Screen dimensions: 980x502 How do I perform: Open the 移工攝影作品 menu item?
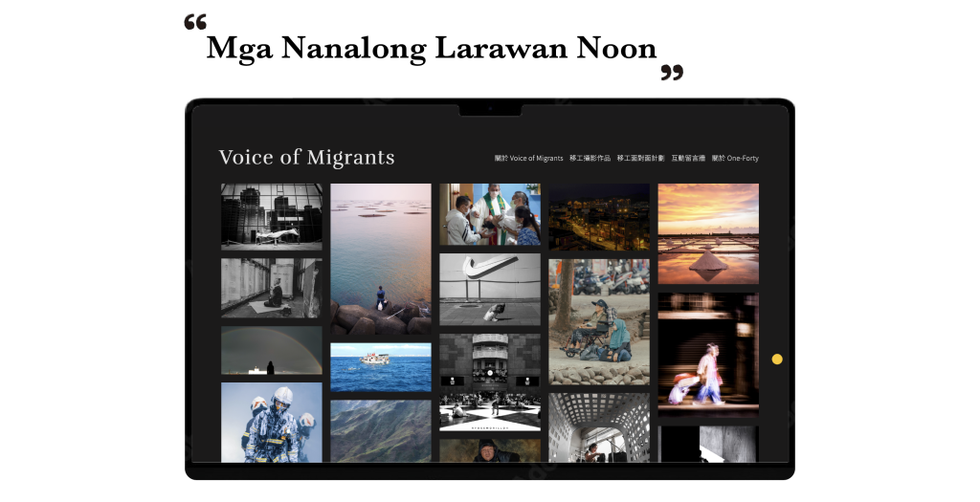[590, 159]
